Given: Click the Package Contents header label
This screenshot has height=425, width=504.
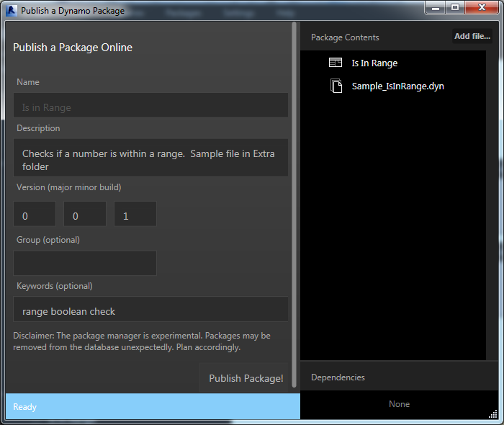Looking at the screenshot, I should (345, 37).
